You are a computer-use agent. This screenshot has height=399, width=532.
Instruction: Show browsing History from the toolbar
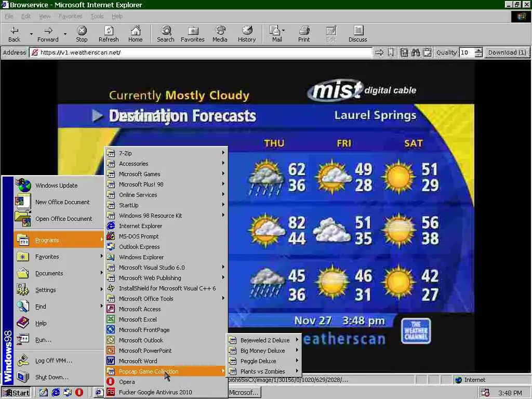pos(247,34)
